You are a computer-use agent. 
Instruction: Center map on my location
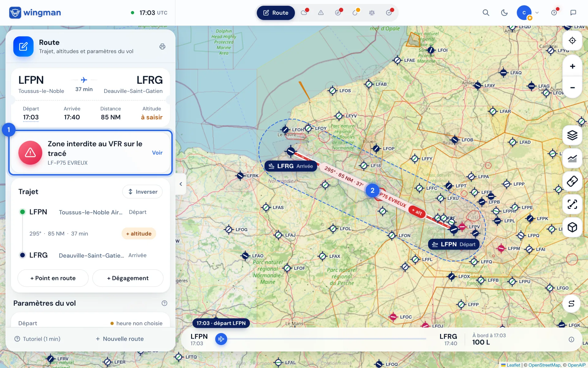coord(572,40)
